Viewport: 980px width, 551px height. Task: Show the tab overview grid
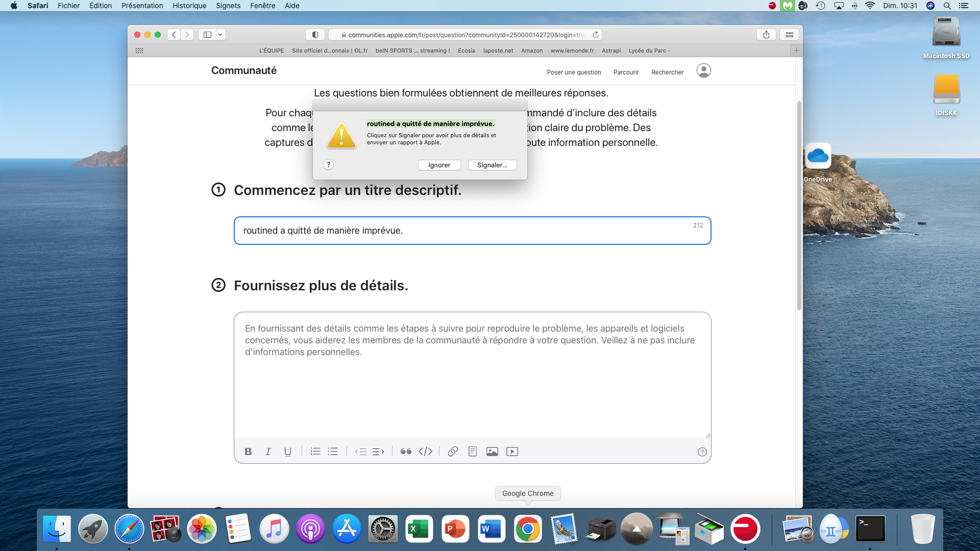[790, 35]
